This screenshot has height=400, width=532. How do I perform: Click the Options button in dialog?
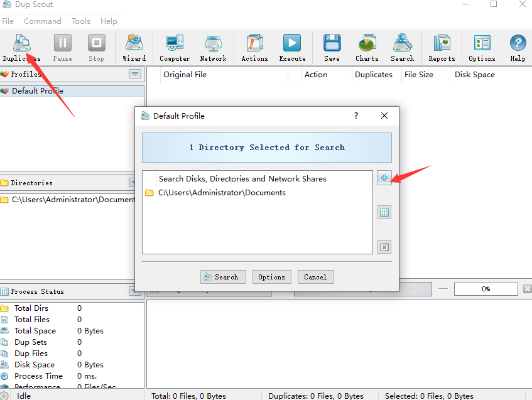[271, 277]
